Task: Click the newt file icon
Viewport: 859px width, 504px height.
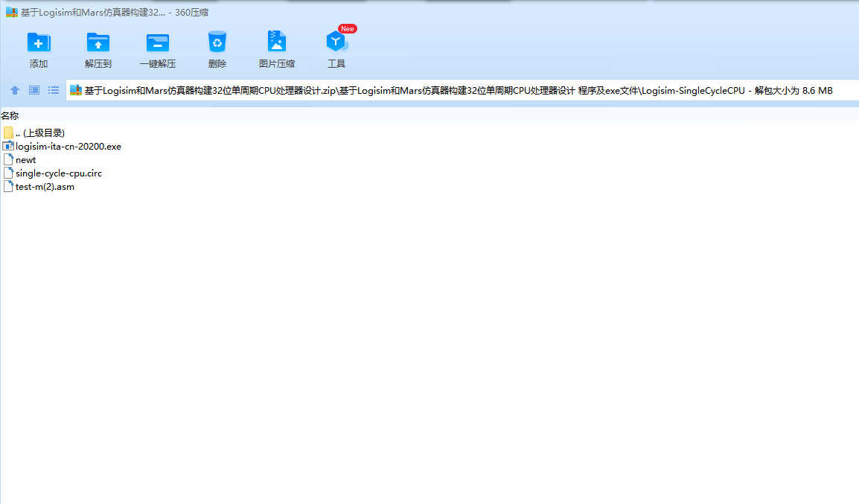Action: click(x=7, y=159)
